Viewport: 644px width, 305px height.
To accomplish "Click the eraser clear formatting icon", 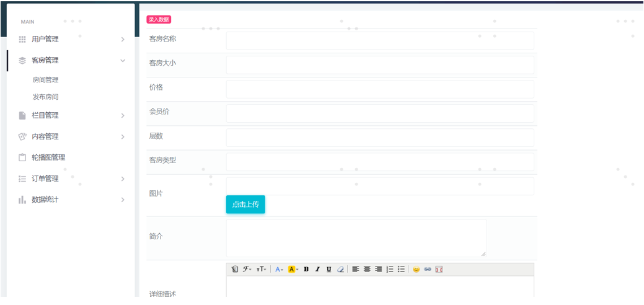I will click(x=340, y=269).
